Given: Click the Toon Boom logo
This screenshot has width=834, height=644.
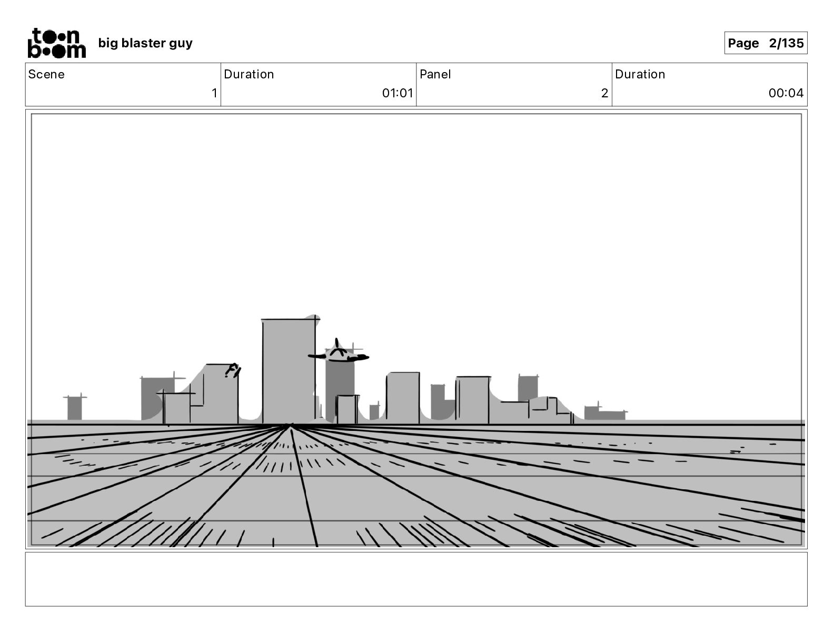Looking at the screenshot, I should [x=56, y=43].
